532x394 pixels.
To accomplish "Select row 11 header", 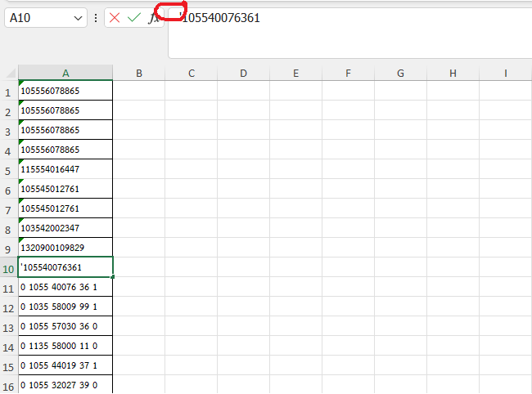I will click(8, 289).
